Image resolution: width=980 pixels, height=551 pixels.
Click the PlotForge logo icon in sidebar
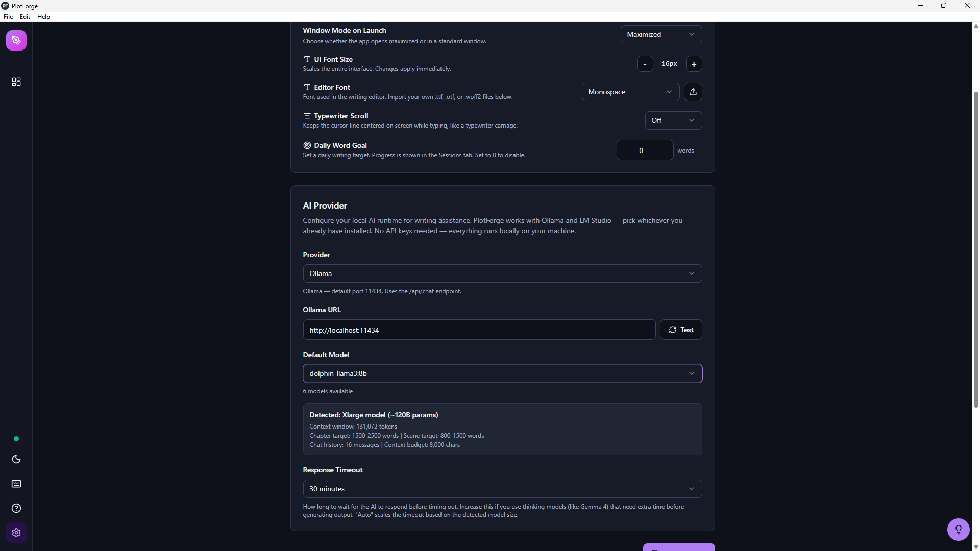click(x=16, y=40)
